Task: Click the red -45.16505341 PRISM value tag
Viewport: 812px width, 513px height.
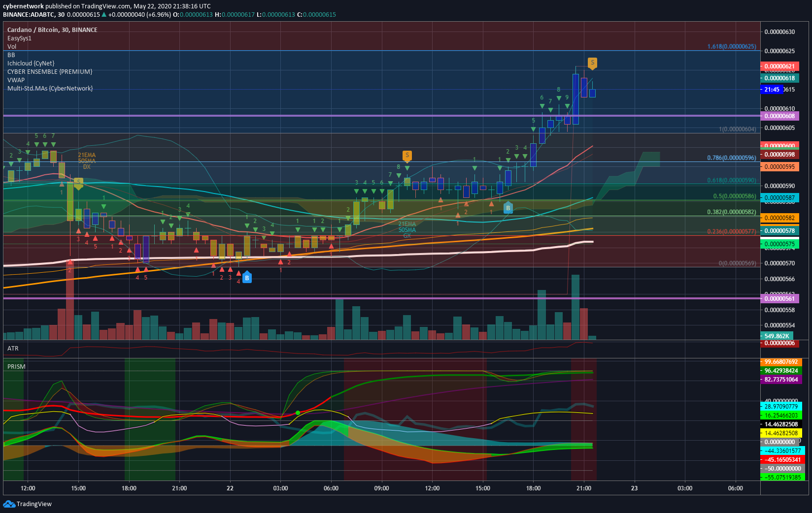Action: pos(783,460)
